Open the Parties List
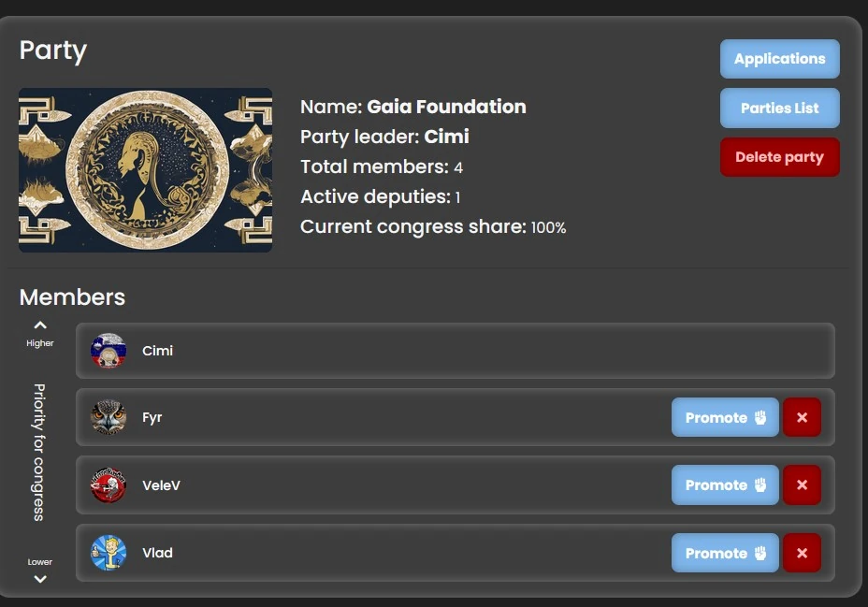The image size is (868, 607). (x=779, y=108)
